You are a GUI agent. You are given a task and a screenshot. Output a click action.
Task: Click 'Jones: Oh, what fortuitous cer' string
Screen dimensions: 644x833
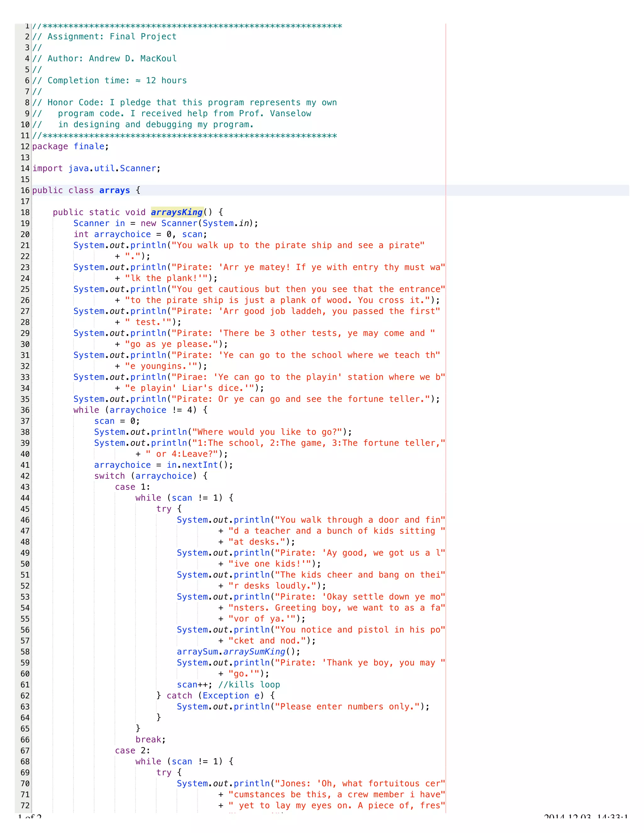pyautogui.click(x=360, y=784)
